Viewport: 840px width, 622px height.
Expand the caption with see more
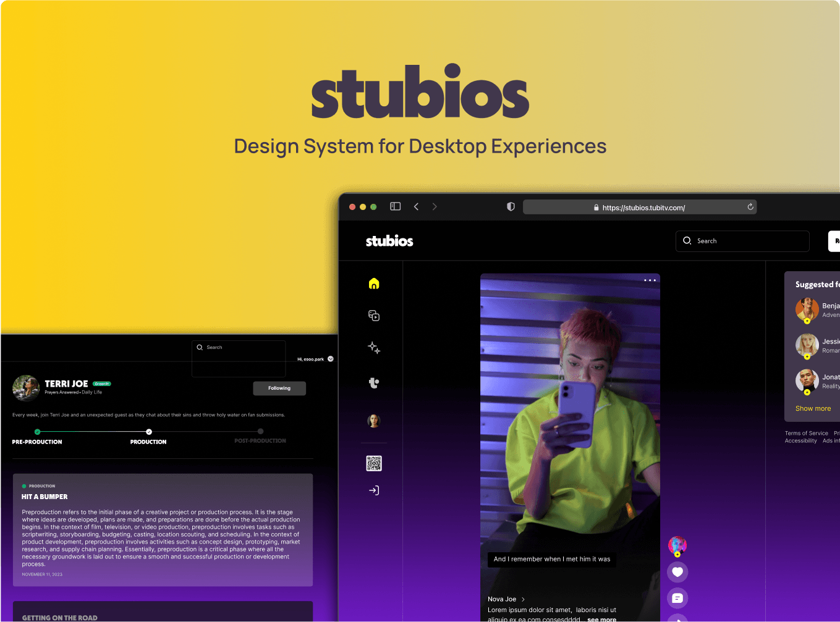click(x=601, y=619)
